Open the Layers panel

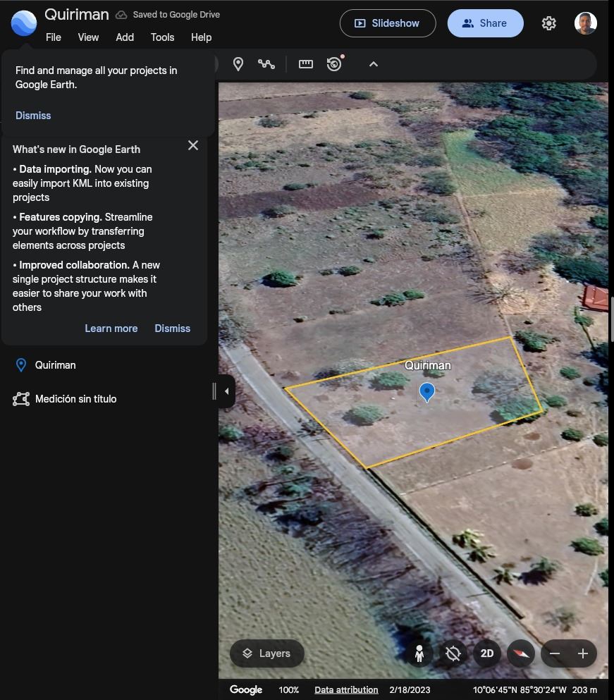pyautogui.click(x=267, y=653)
